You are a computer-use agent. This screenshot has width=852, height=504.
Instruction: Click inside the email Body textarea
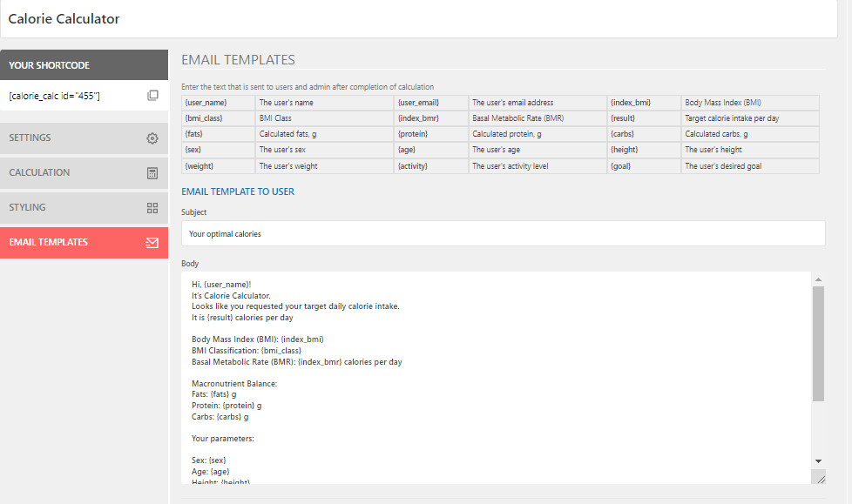coord(496,378)
